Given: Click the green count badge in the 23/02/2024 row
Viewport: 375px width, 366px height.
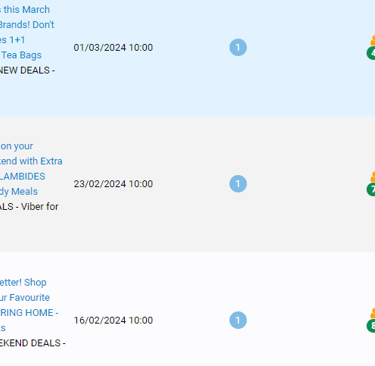Looking at the screenshot, I should [x=371, y=189].
